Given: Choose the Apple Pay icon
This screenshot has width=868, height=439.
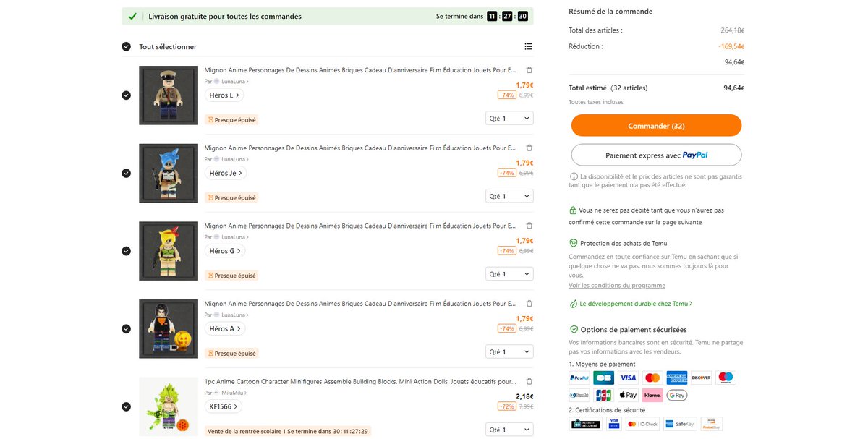Looking at the screenshot, I should tap(628, 395).
